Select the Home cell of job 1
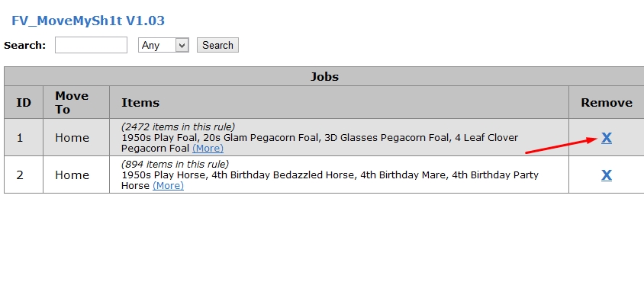The width and height of the screenshot is (644, 301). (x=72, y=138)
